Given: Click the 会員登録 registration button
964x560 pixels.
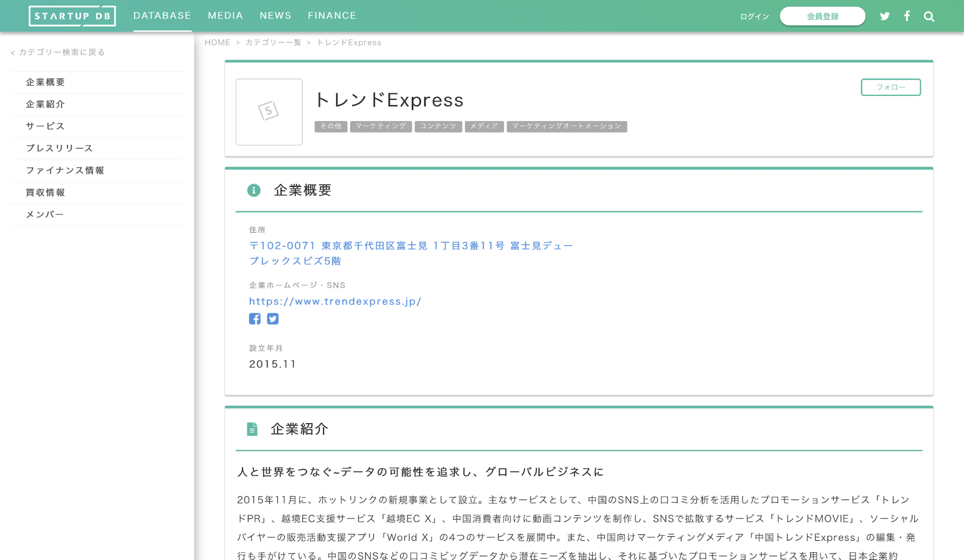Looking at the screenshot, I should click(822, 15).
